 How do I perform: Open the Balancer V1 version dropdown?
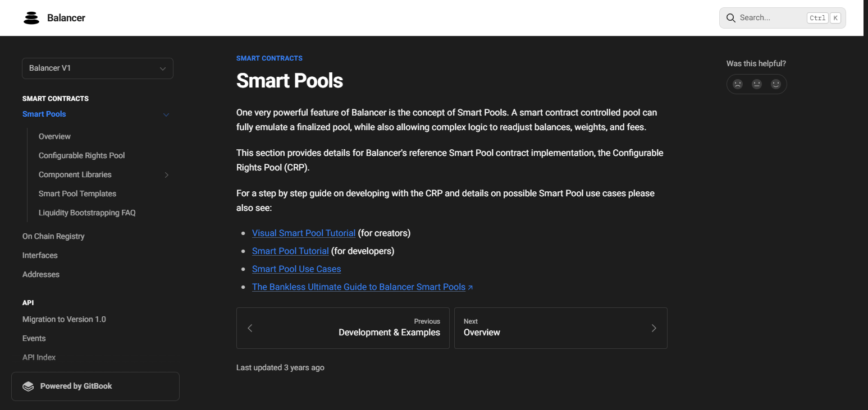98,68
